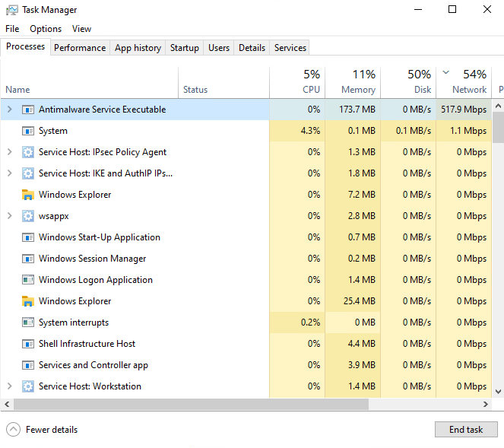Click the Shell Infrastructure Host icon
The image size is (504, 448).
coord(28,344)
